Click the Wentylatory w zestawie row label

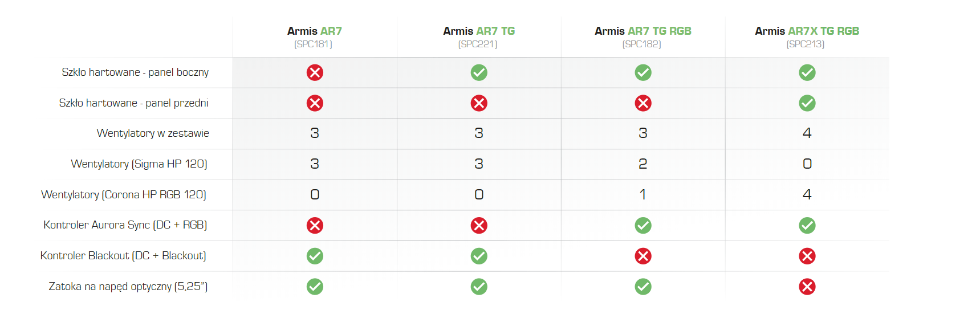tap(153, 133)
